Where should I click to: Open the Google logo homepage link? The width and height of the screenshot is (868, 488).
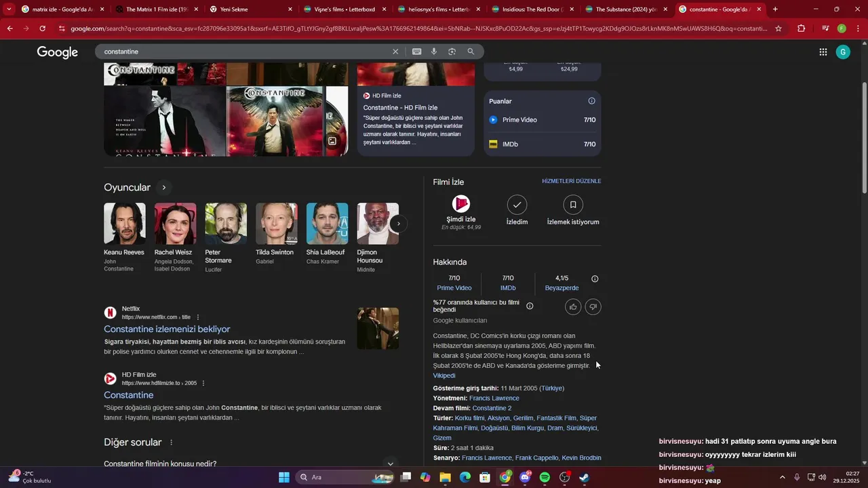click(x=58, y=52)
